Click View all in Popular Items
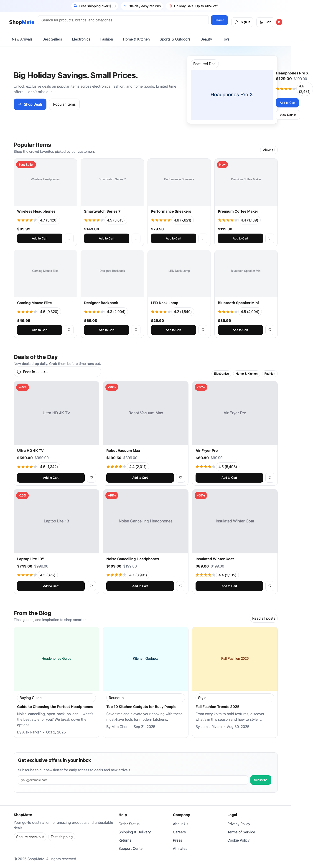The width and height of the screenshot is (313, 868). tap(269, 150)
